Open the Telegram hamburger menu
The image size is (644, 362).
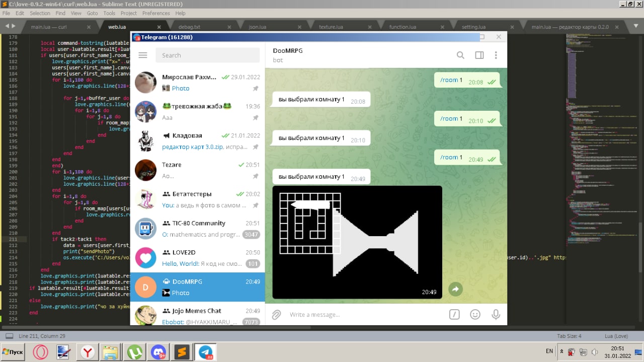143,55
